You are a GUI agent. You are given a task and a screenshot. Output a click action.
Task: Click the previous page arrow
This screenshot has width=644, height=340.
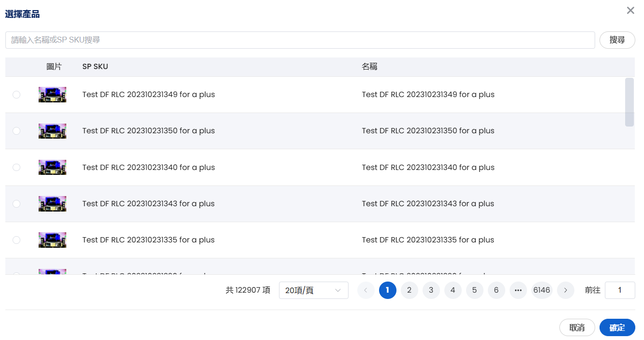(x=366, y=290)
